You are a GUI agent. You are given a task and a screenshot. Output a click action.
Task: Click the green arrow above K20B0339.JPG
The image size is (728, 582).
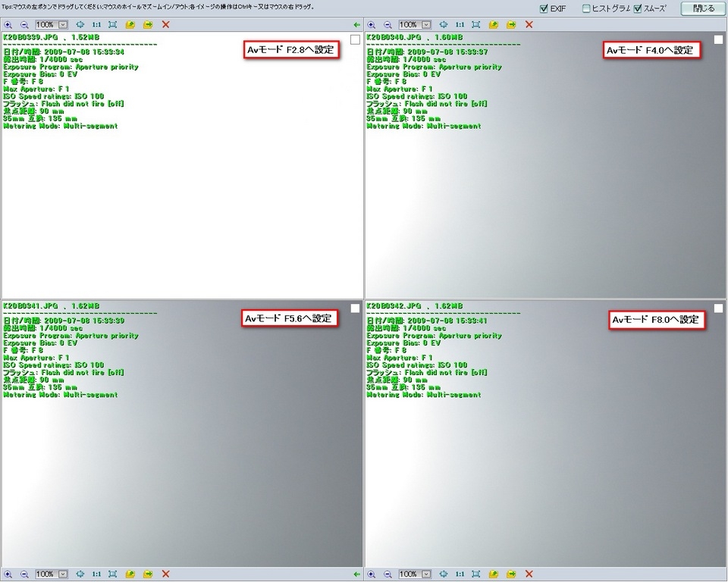click(x=356, y=24)
